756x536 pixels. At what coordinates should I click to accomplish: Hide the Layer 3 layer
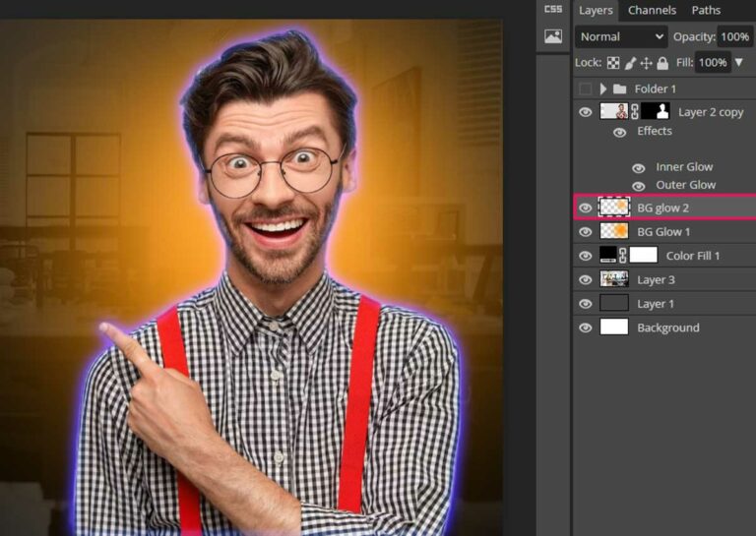[585, 279]
